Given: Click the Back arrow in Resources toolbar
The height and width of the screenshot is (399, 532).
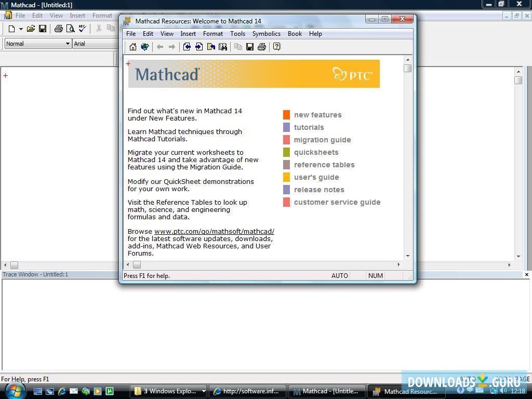Looking at the screenshot, I should [x=160, y=47].
